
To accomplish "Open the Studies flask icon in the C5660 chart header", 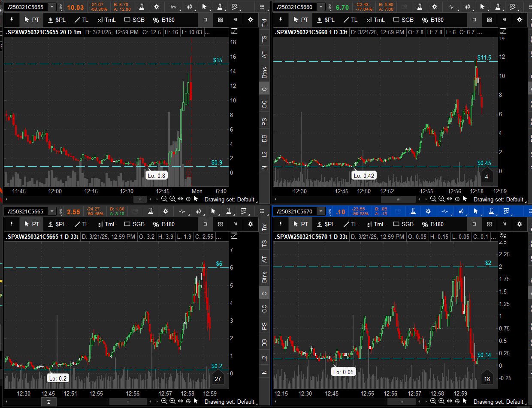I will (x=420, y=7).
